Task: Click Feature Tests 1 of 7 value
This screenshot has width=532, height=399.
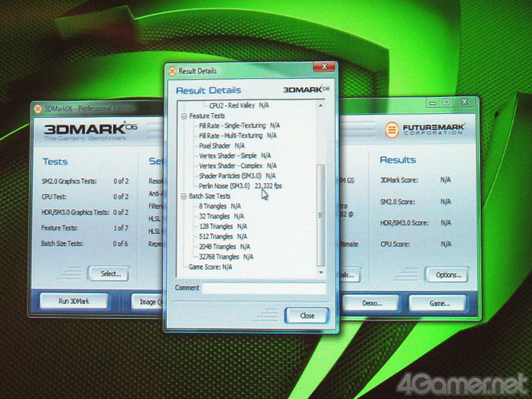Action: 121,228
